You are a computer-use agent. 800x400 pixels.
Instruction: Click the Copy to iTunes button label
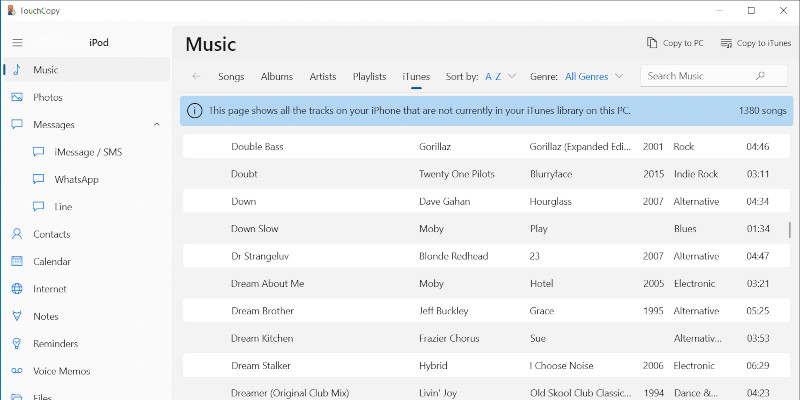pyautogui.click(x=764, y=43)
